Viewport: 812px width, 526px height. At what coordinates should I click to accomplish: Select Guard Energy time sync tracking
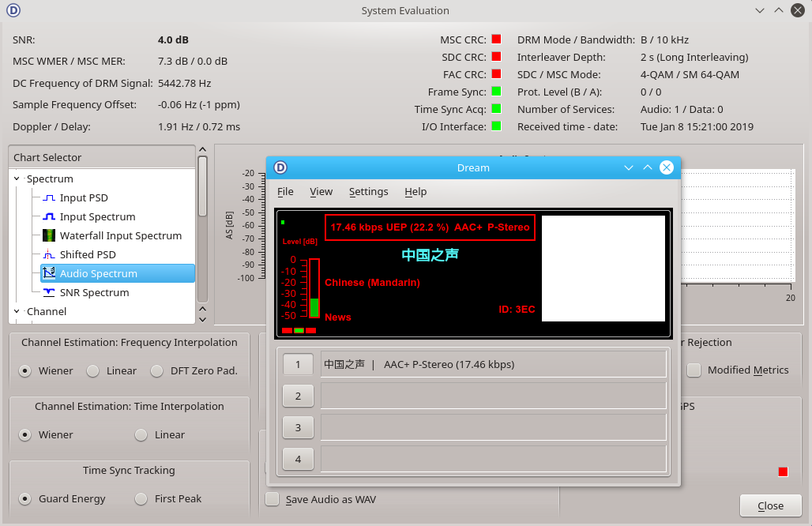pos(24,498)
